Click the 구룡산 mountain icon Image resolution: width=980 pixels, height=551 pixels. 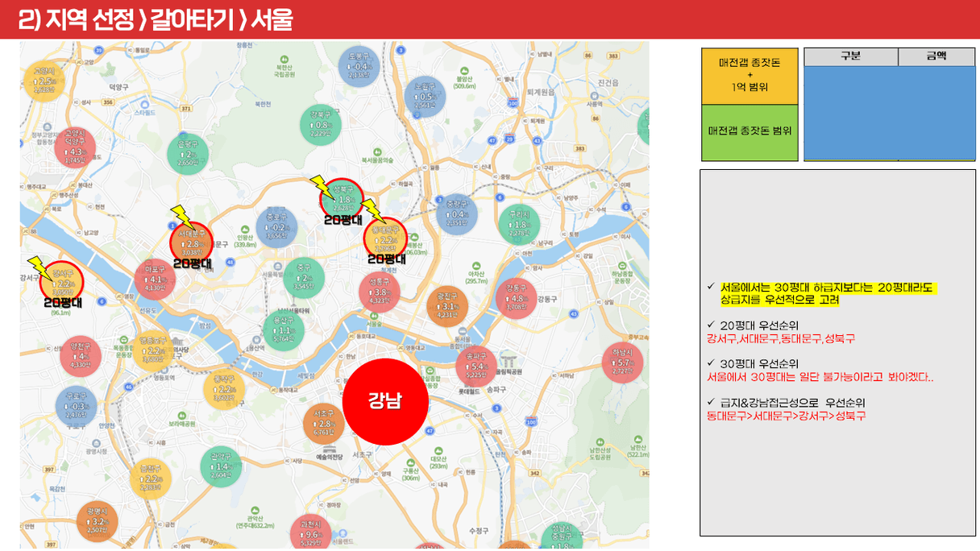click(411, 461)
